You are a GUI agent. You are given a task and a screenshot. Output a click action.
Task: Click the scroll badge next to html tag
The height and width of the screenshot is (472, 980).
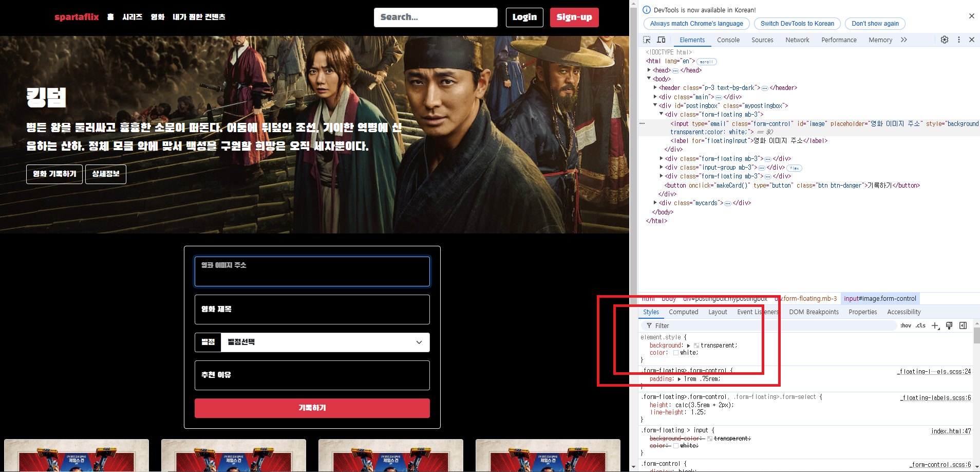pyautogui.click(x=706, y=62)
